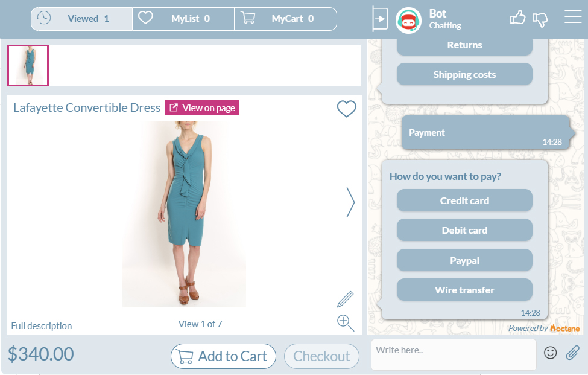
Task: Switch to the MyList tab
Action: point(183,19)
